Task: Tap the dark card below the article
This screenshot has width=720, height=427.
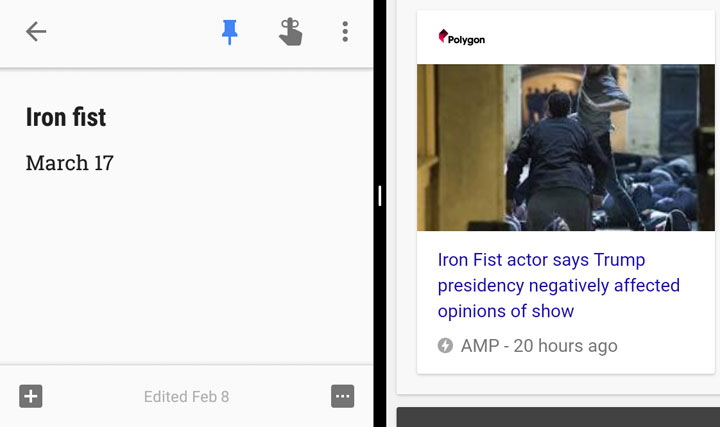Action: 558,417
